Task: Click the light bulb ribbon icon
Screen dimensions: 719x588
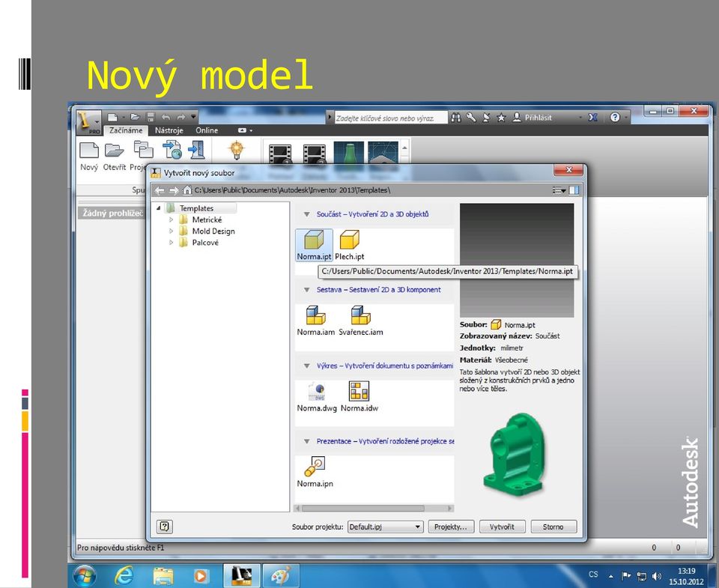Action: coord(236,150)
